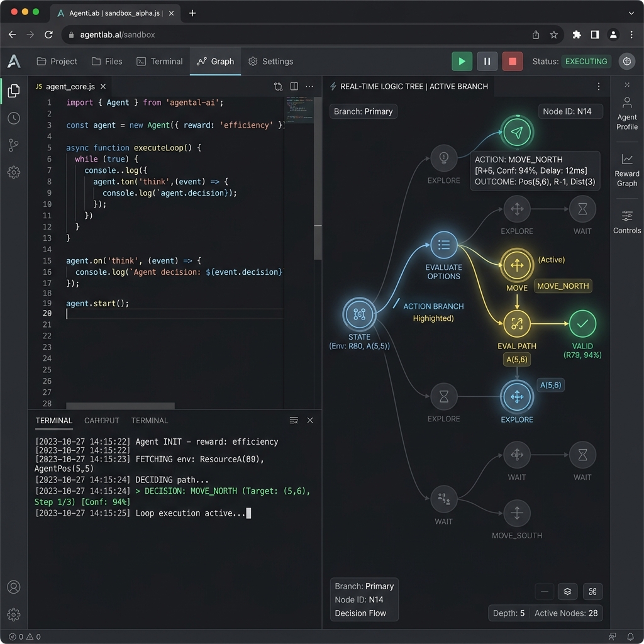Open the editor more actions ellipsis
This screenshot has height=644, width=644.
309,86
